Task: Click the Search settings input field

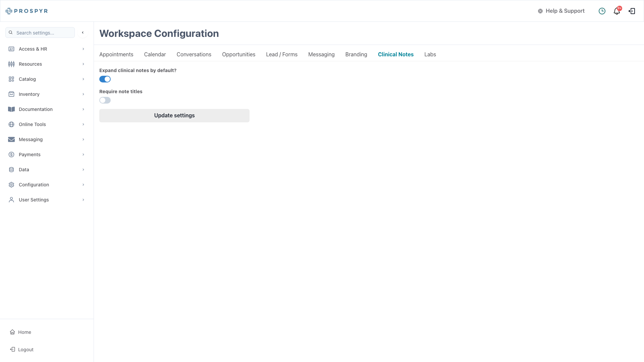Action: click(44, 33)
